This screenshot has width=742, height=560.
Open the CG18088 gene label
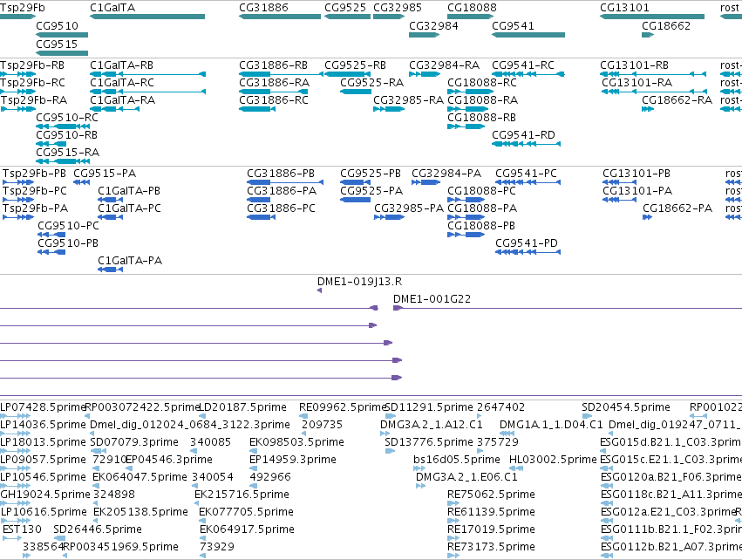point(473,8)
